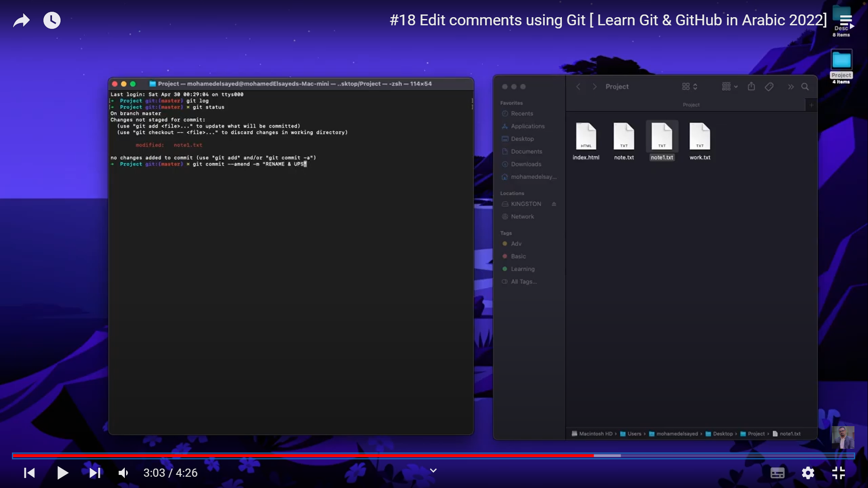Image resolution: width=868 pixels, height=488 pixels.
Task: Click the Finder search magnifier icon
Action: click(x=805, y=87)
